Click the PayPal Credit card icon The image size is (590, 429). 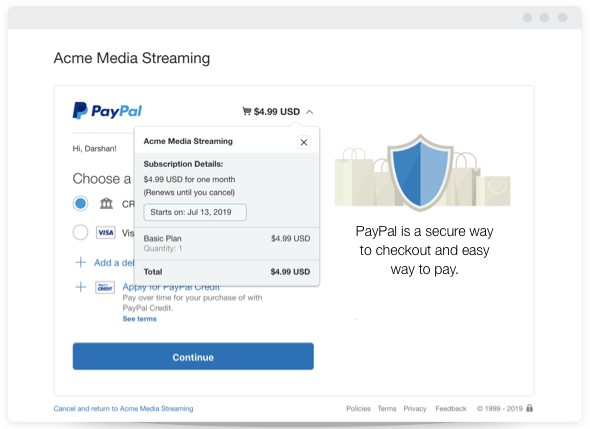[x=105, y=288]
